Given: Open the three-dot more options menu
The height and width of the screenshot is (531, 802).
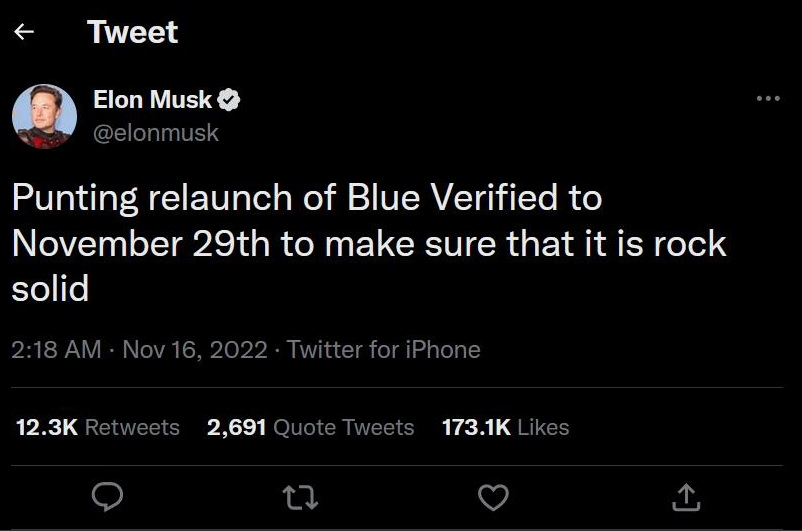Looking at the screenshot, I should click(767, 98).
